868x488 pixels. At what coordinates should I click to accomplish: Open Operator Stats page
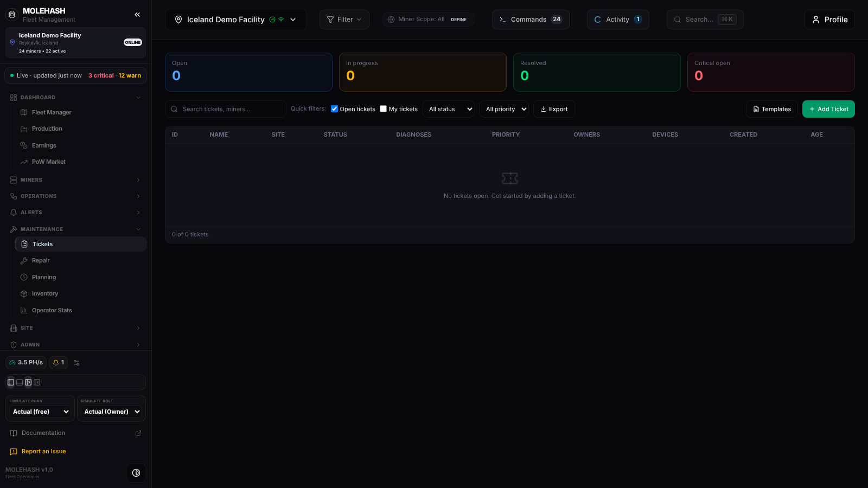[81, 310]
